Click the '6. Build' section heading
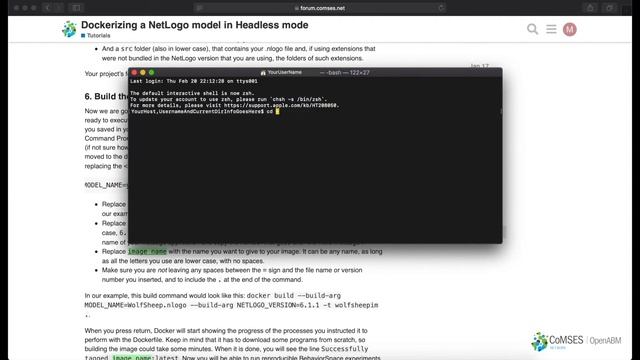 106,96
